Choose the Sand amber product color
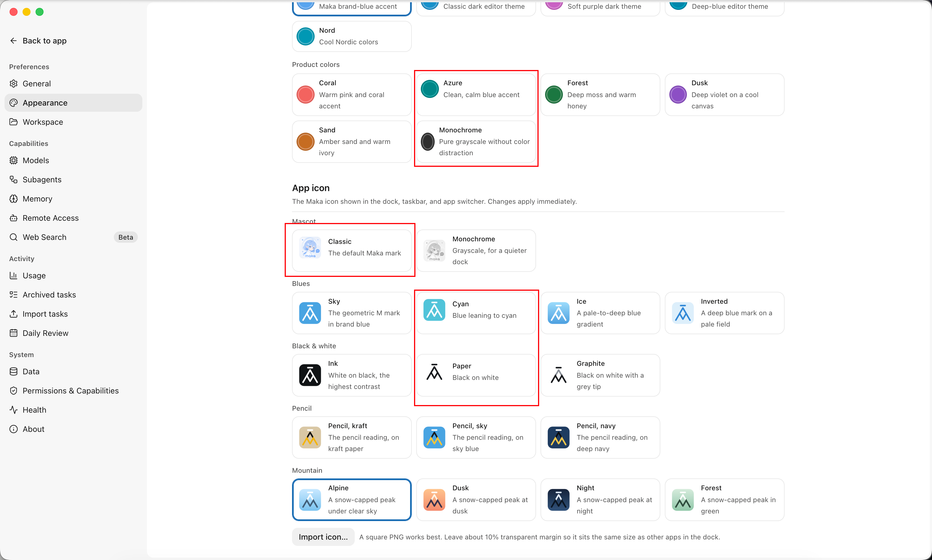This screenshot has width=932, height=560. pyautogui.click(x=351, y=141)
